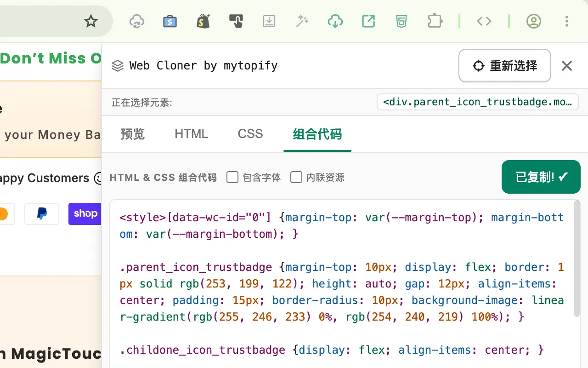Viewport: 588px width, 368px height.
Task: Open the cloud sync extension icon
Action: pos(137,21)
